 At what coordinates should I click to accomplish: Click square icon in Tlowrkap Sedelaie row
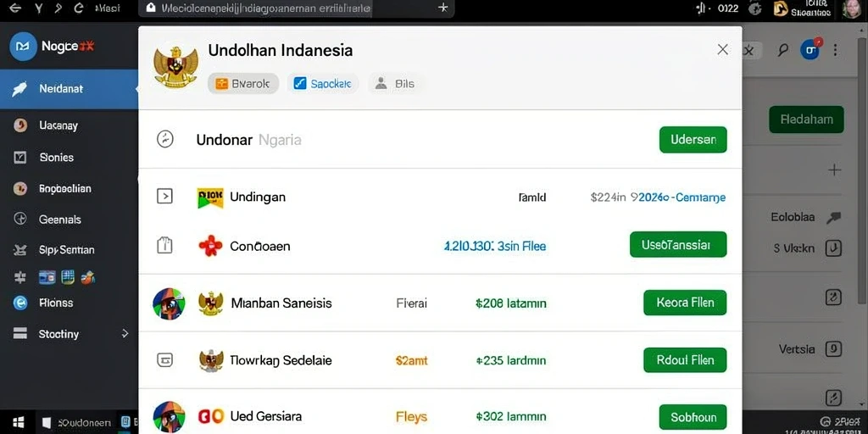[x=165, y=360]
